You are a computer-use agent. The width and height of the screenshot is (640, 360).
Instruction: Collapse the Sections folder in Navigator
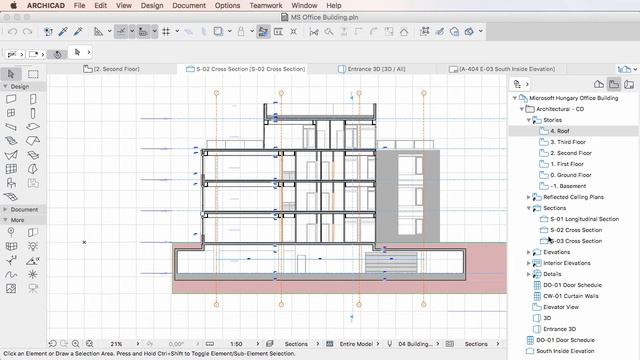tap(529, 208)
